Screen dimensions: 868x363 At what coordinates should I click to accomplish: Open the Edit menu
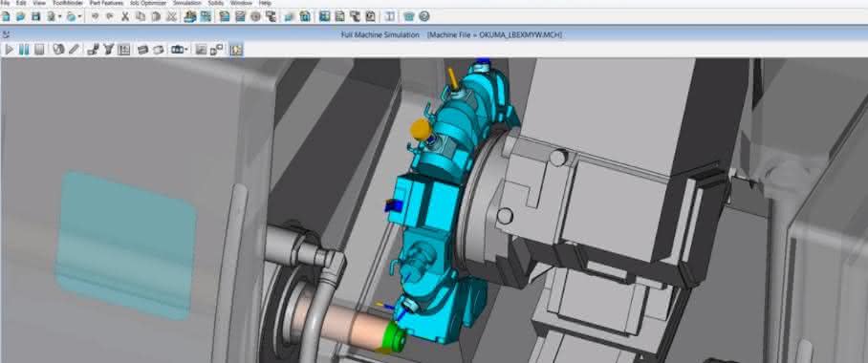click(x=21, y=3)
